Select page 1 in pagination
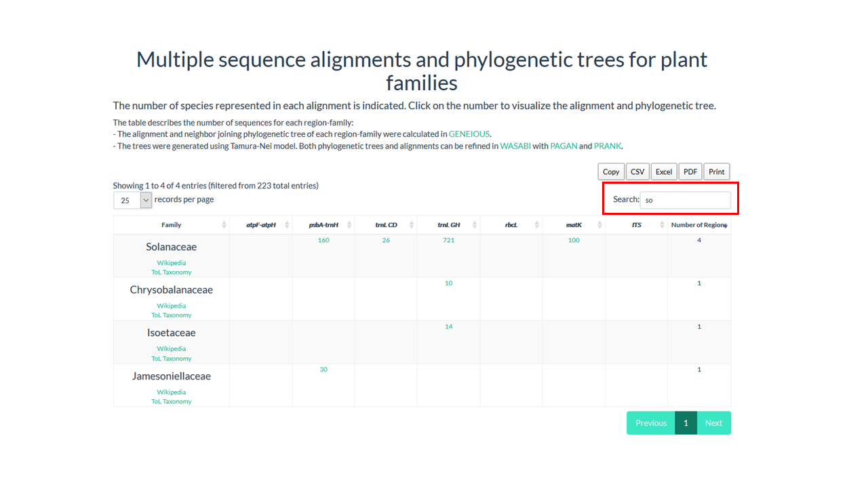 686,423
